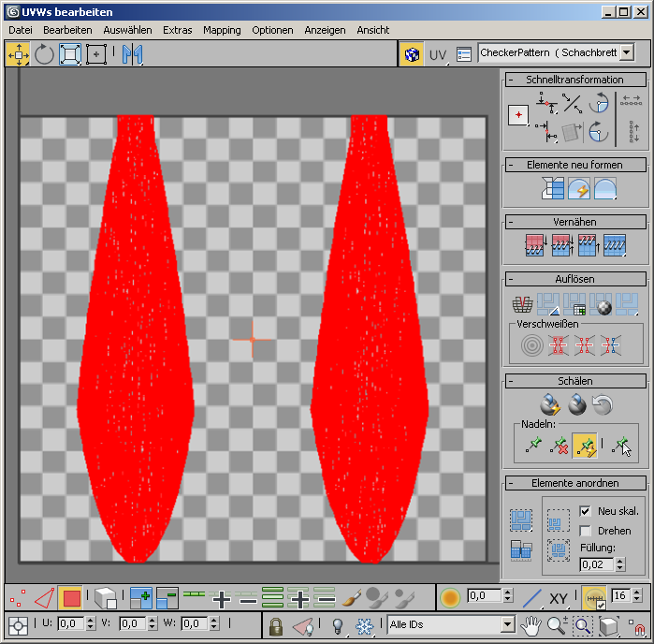The image size is (654, 644).
Task: Open the Auswählen menu
Action: [127, 30]
